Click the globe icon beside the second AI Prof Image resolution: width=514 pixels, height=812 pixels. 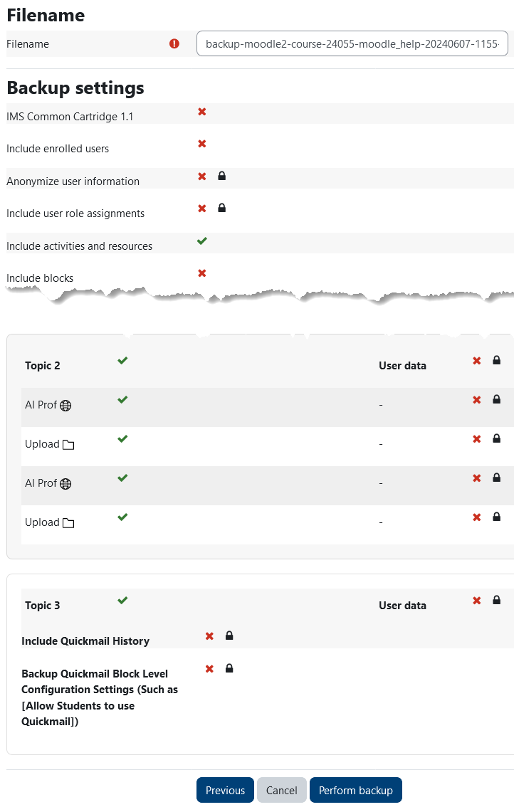coord(65,484)
